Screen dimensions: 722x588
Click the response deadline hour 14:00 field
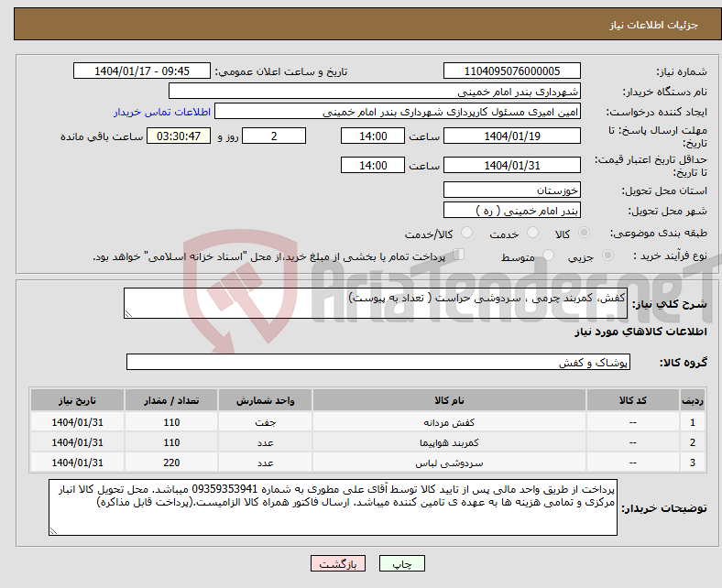point(373,136)
